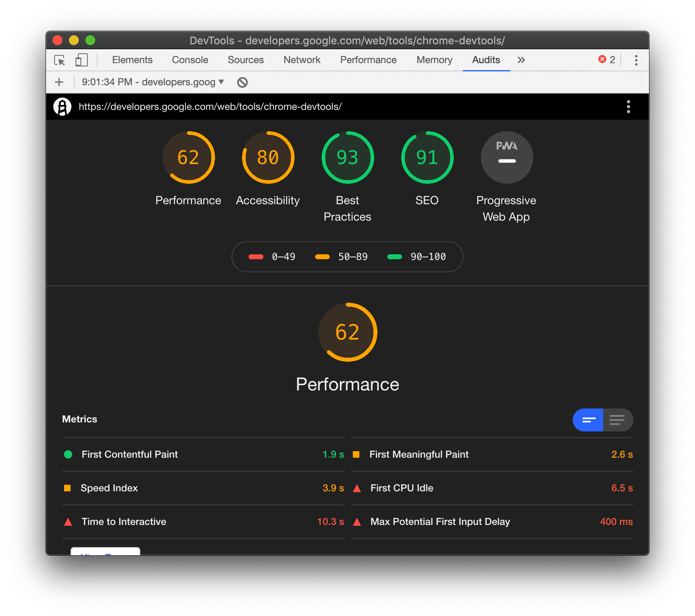Viewport: 695px width, 616px height.
Task: Switch metrics to expanded list view
Action: [617, 420]
